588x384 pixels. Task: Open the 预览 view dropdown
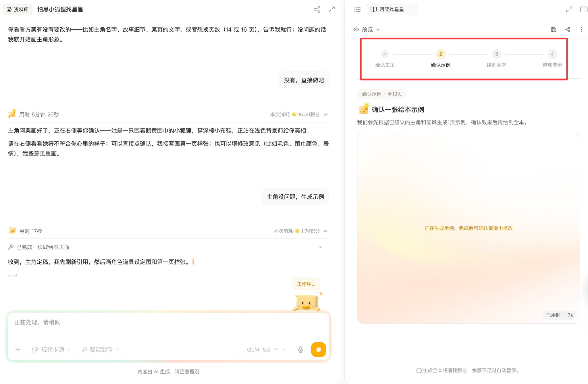(x=367, y=29)
